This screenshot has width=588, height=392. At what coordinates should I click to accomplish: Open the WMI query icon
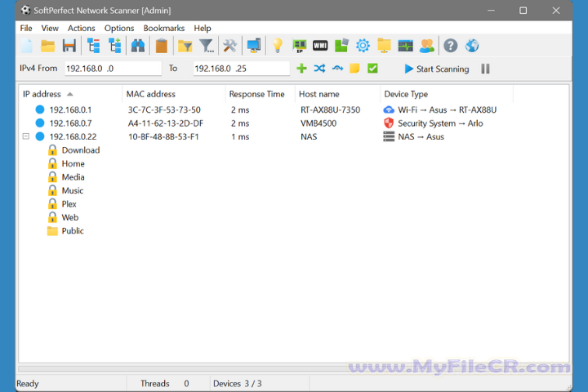point(320,46)
